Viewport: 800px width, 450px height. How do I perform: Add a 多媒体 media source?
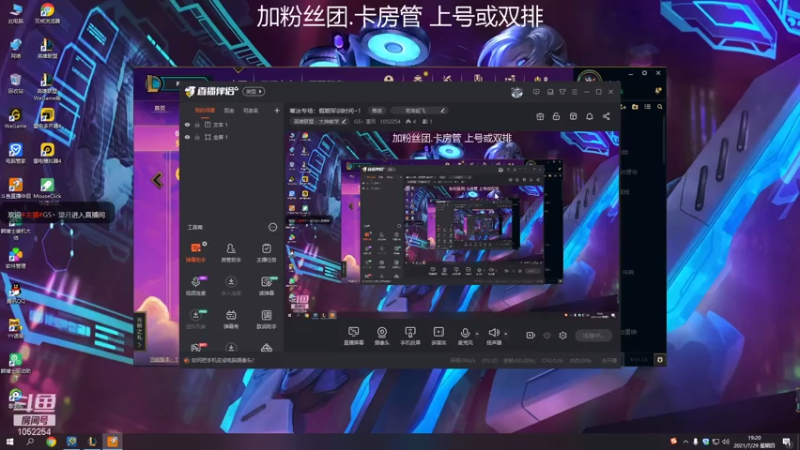tap(438, 336)
